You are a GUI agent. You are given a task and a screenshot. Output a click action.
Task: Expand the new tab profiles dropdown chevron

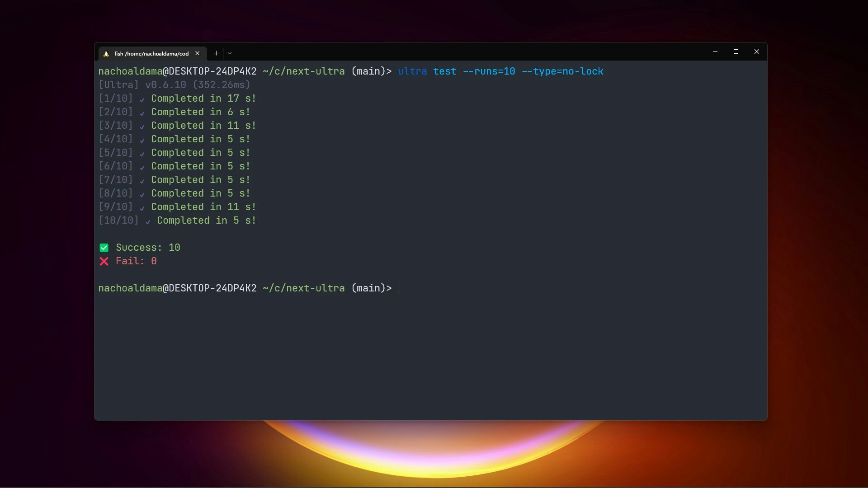[x=230, y=53]
